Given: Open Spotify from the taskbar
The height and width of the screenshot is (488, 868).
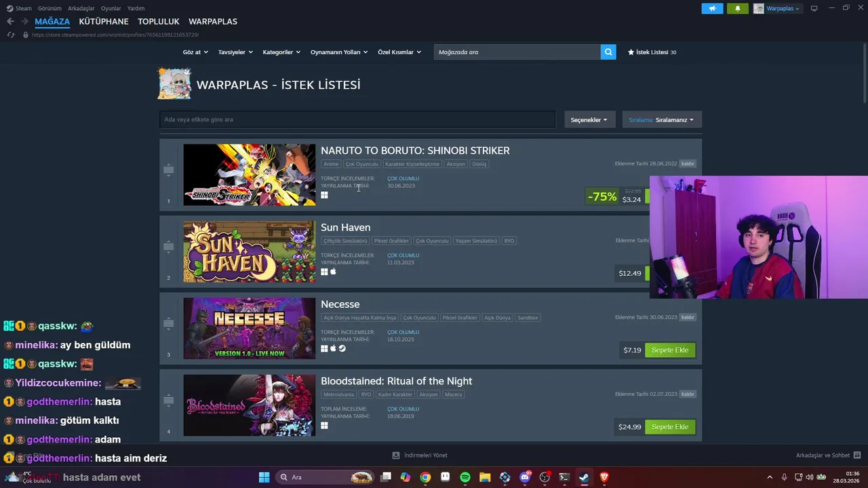Looking at the screenshot, I should 465,477.
